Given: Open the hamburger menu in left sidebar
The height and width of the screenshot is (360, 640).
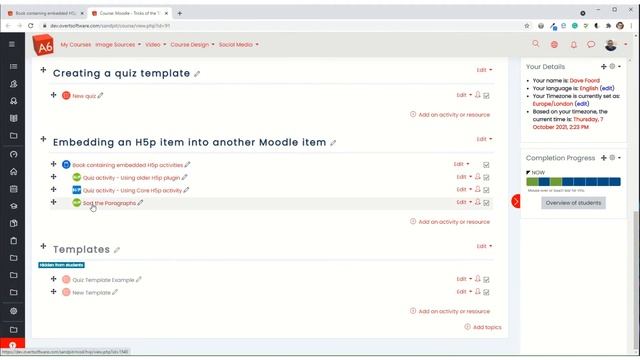Looking at the screenshot, I should pos(12,44).
